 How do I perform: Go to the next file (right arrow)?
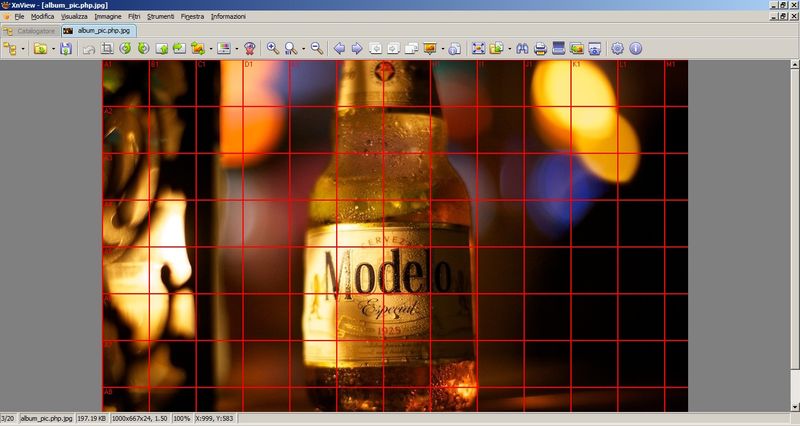pos(357,48)
